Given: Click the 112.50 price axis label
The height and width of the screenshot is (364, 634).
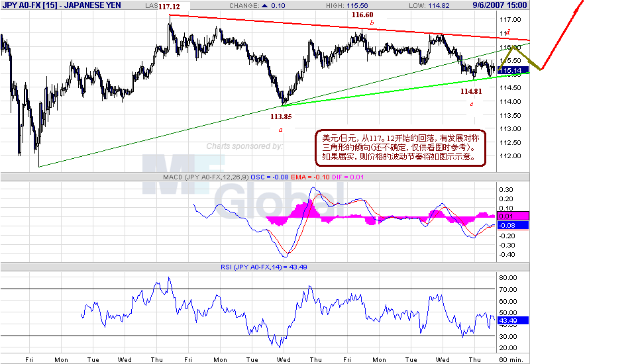Looking at the screenshot, I should (510, 142).
